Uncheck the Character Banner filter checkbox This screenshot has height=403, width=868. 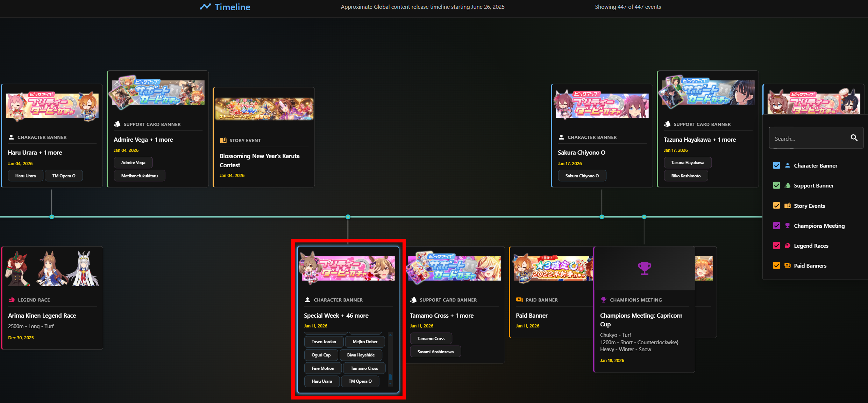tap(776, 165)
